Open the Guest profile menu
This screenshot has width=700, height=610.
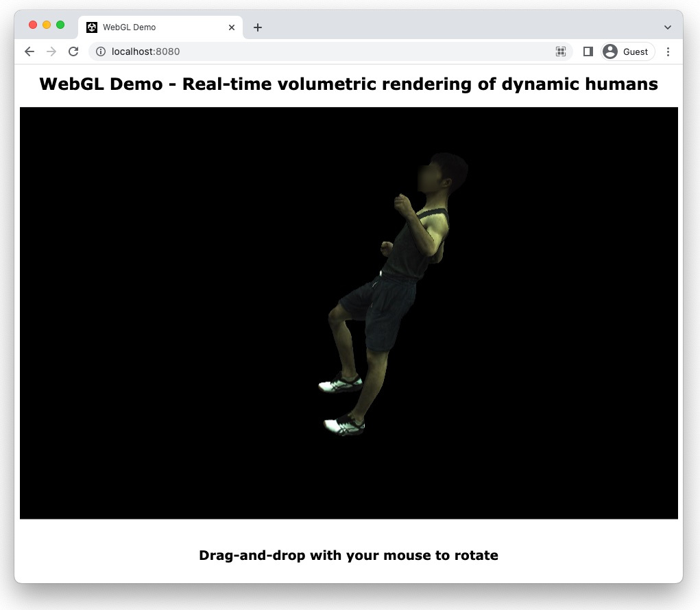[628, 52]
